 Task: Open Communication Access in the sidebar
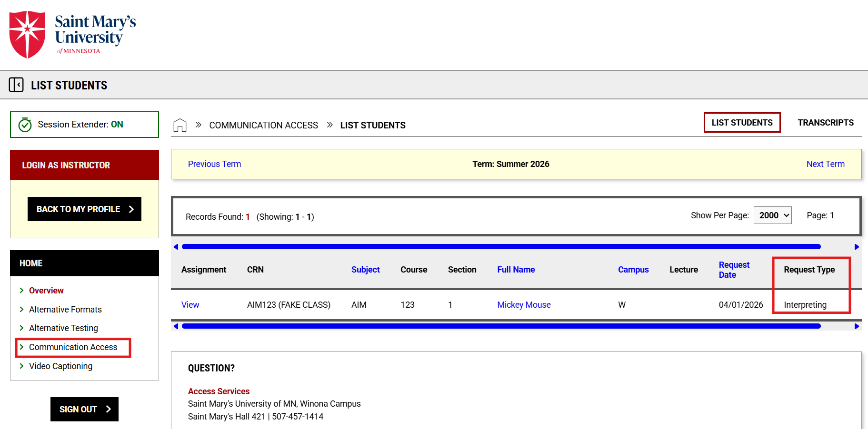point(73,347)
